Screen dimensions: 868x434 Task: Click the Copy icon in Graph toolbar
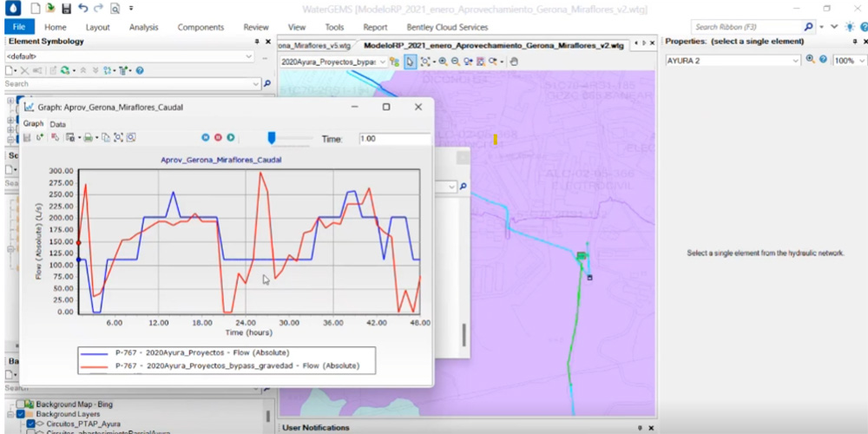click(106, 137)
